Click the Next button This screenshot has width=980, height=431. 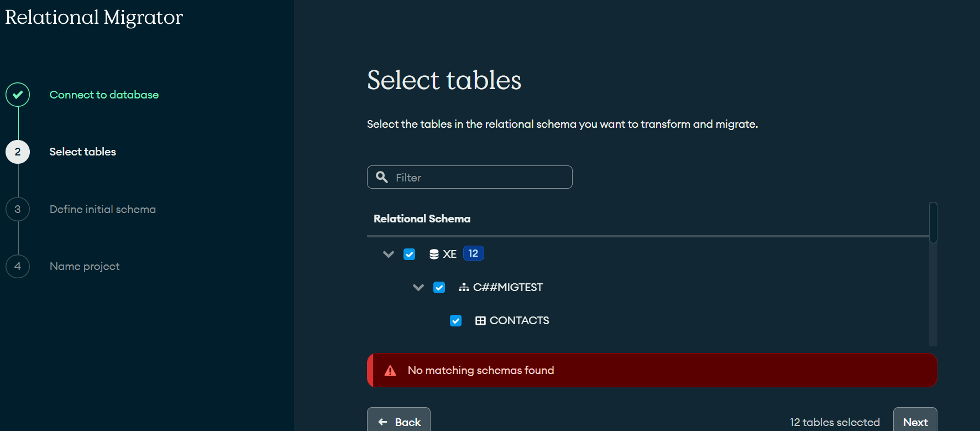[915, 422]
